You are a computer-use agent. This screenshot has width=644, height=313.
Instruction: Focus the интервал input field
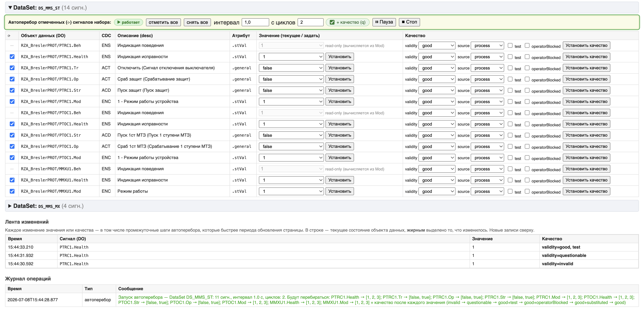pos(255,22)
